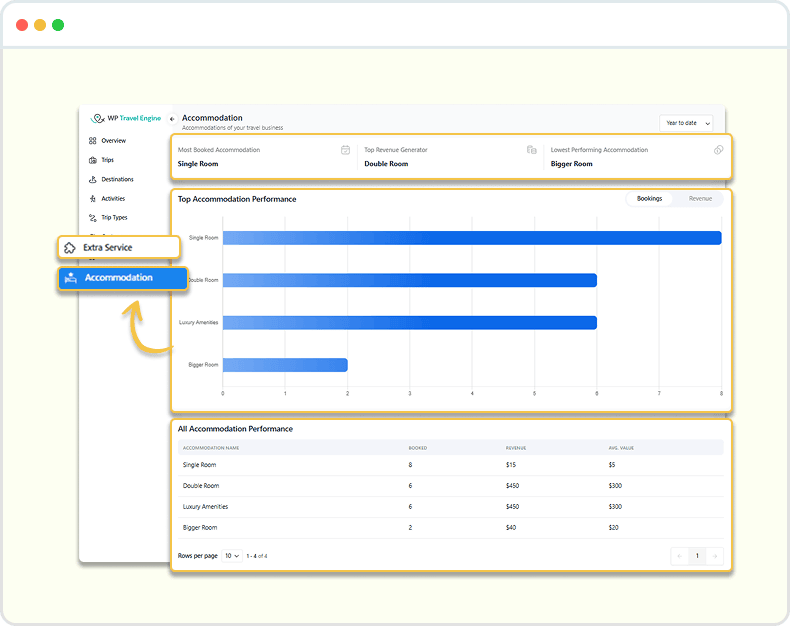The image size is (790, 626).
Task: Open the Year to date dropdown
Action: [x=686, y=123]
